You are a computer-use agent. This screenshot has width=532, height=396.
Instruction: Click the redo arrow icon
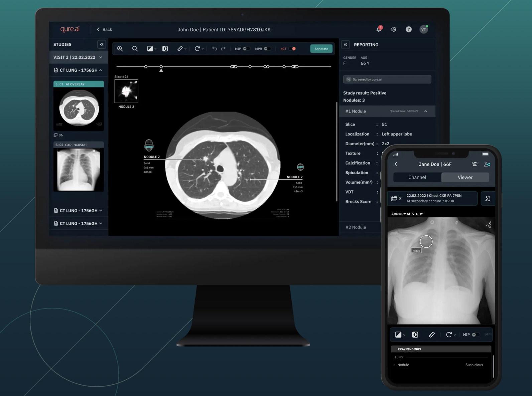click(x=223, y=49)
